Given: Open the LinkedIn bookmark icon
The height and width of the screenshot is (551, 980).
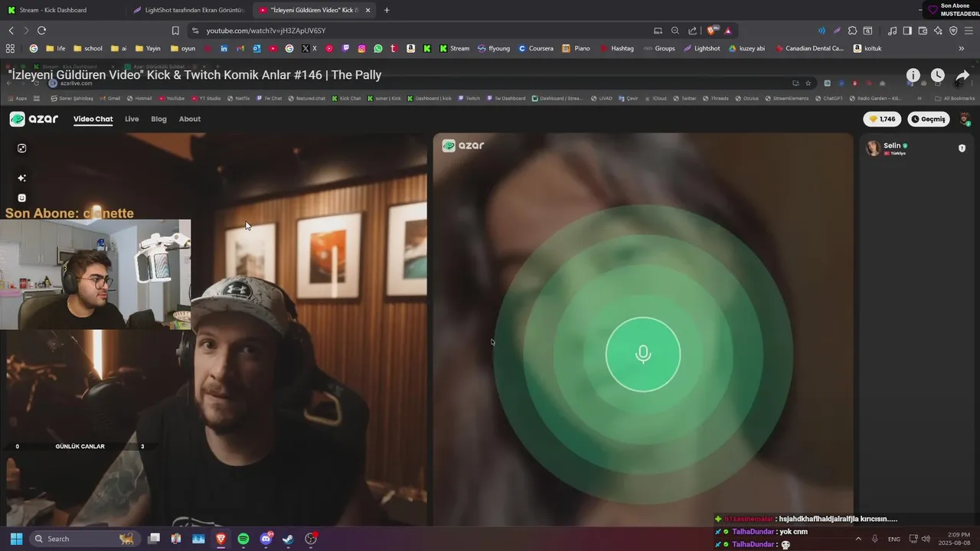Looking at the screenshot, I should (x=224, y=48).
